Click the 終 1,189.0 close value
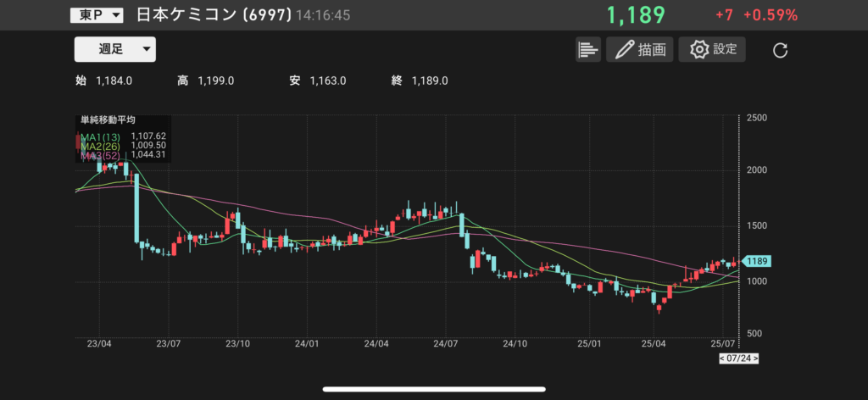Viewport: 868px width, 400px height. [420, 81]
